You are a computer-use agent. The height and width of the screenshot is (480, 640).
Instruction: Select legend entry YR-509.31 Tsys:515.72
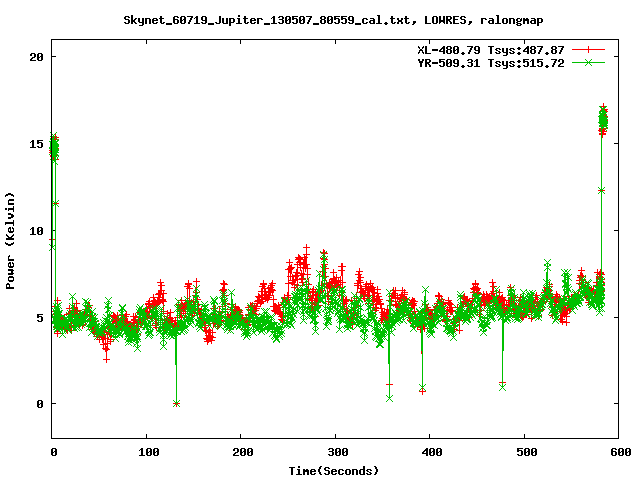[x=491, y=63]
